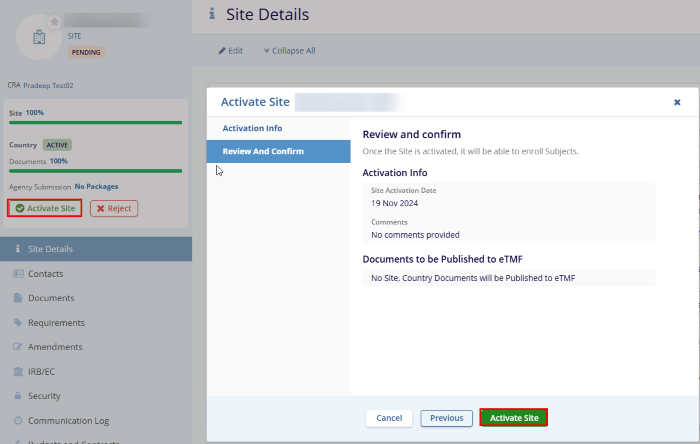
Task: Close the Activate Site dialog with X
Action: coord(677,102)
